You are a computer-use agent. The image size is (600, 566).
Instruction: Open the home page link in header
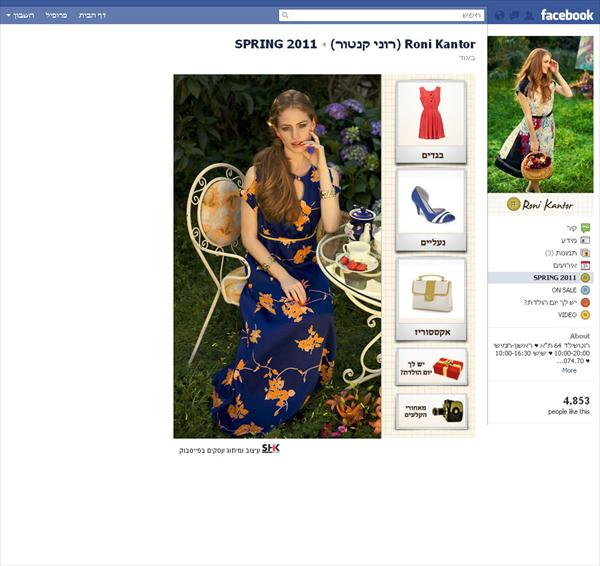pyautogui.click(x=92, y=15)
